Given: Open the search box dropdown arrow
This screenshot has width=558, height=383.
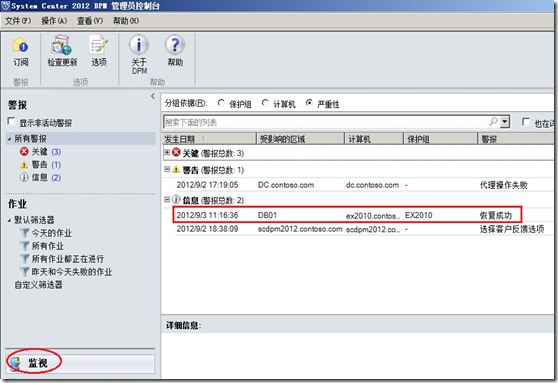Looking at the screenshot, I should point(504,122).
